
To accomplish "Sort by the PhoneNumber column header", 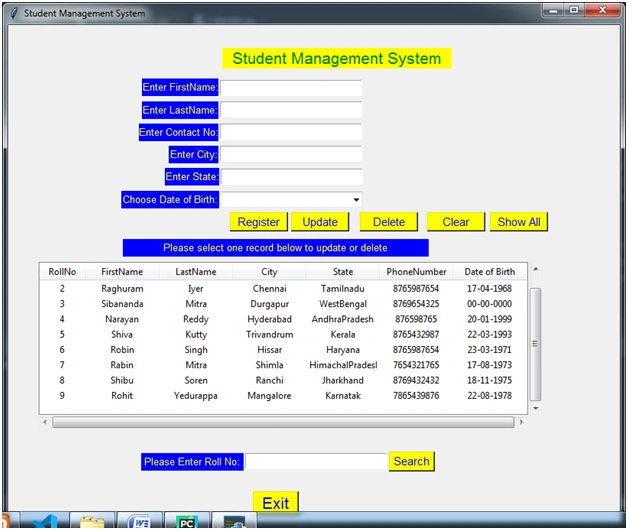I will (x=416, y=272).
